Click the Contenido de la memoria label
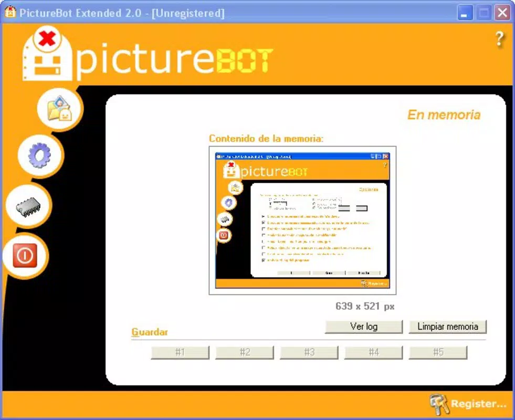 tap(266, 139)
